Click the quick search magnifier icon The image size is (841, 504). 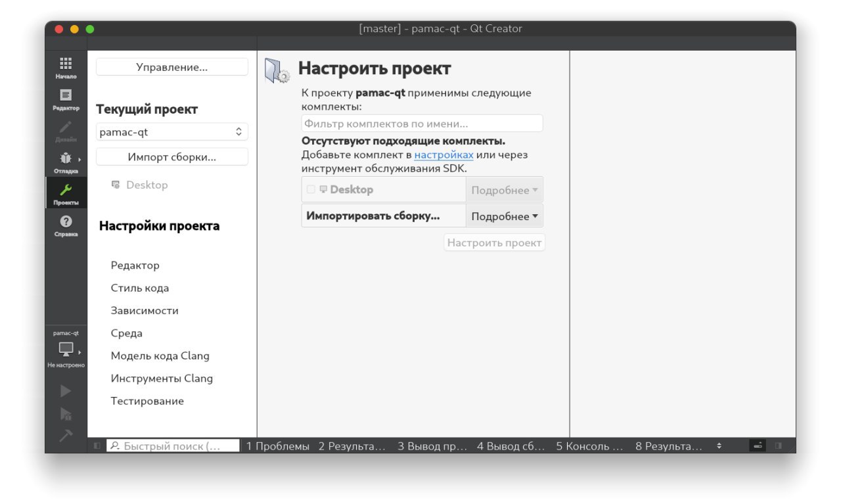(x=115, y=446)
